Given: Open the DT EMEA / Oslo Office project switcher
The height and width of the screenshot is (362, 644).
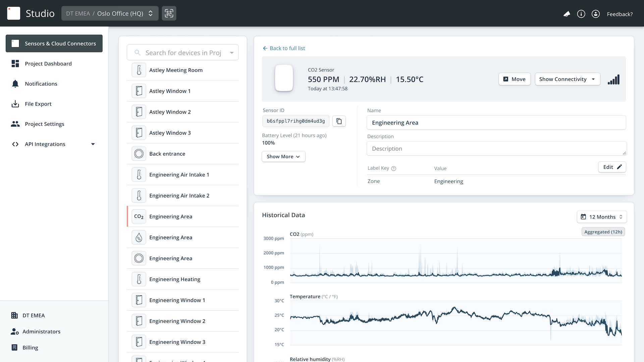Looking at the screenshot, I should (110, 13).
